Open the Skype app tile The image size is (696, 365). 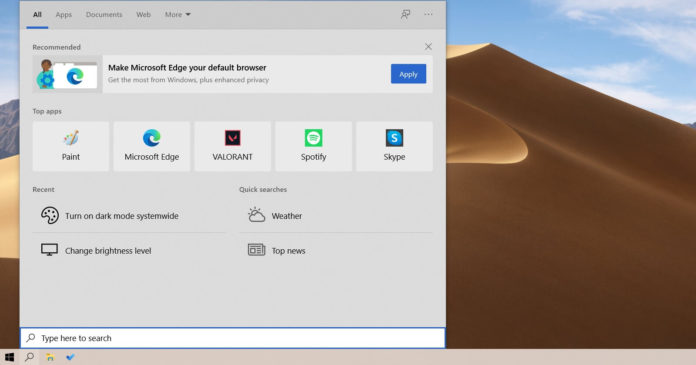click(394, 146)
